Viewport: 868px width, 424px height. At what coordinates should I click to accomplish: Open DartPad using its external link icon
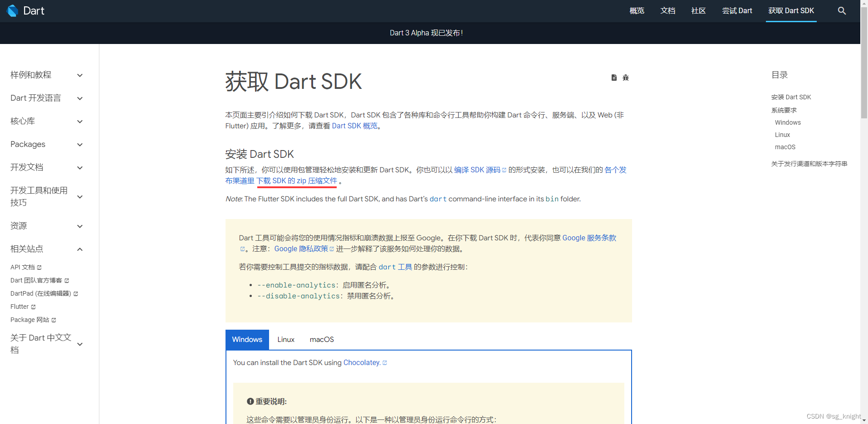(x=76, y=293)
